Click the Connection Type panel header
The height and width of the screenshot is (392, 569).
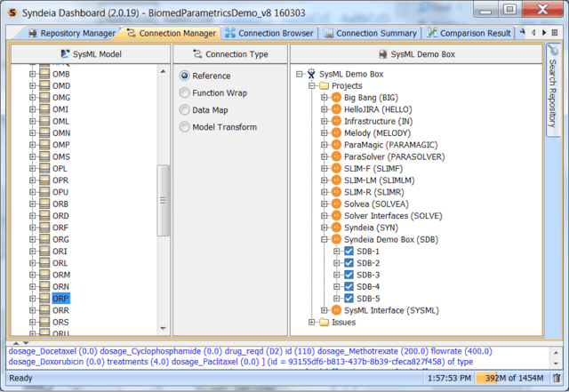230,54
